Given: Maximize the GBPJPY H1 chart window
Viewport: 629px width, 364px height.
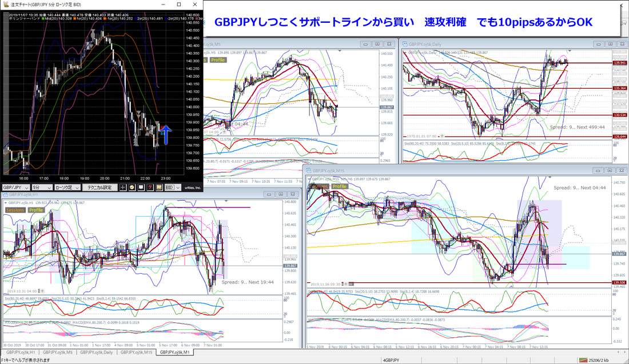Looking at the screenshot, I should [281, 194].
